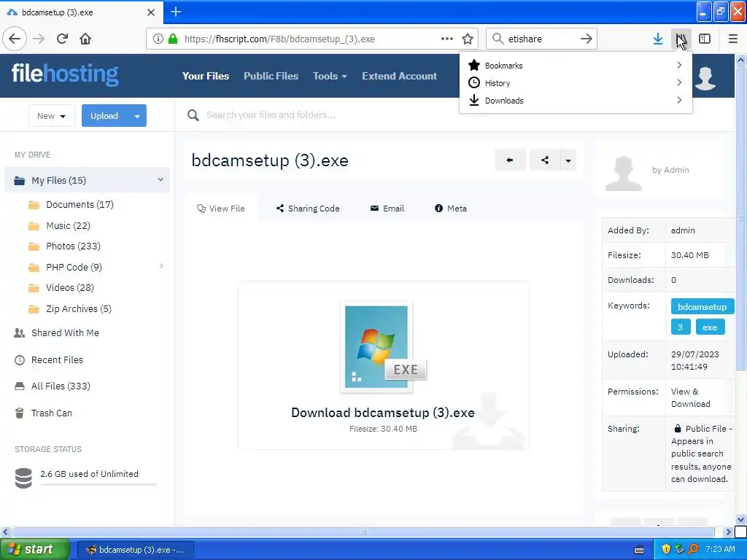Image resolution: width=747 pixels, height=560 pixels.
Task: Open the Zip Archives (5) folder
Action: 79,308
